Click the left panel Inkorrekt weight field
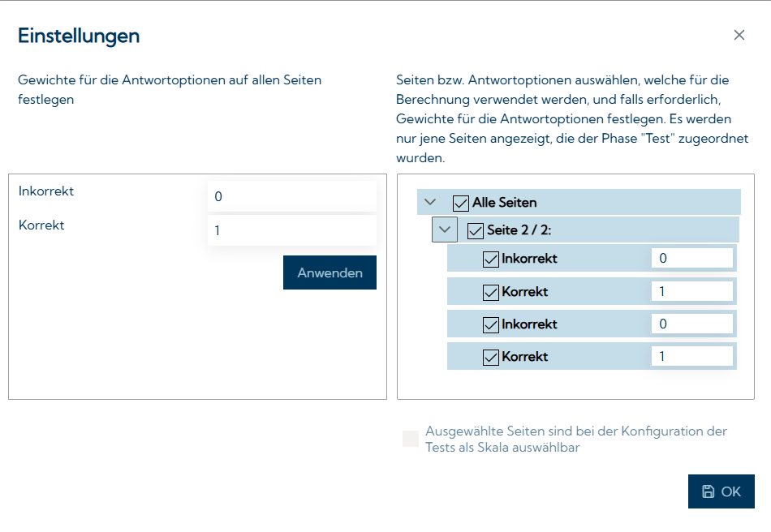The width and height of the screenshot is (771, 532). tap(291, 196)
